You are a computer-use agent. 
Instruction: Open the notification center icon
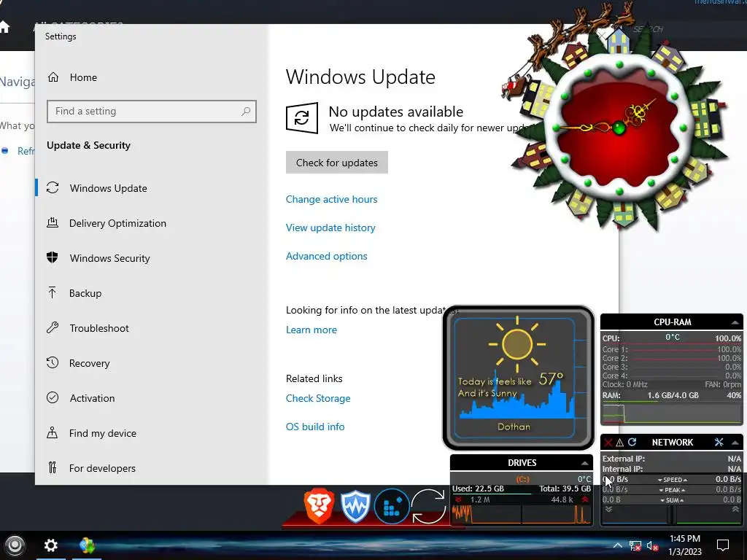coord(723,545)
